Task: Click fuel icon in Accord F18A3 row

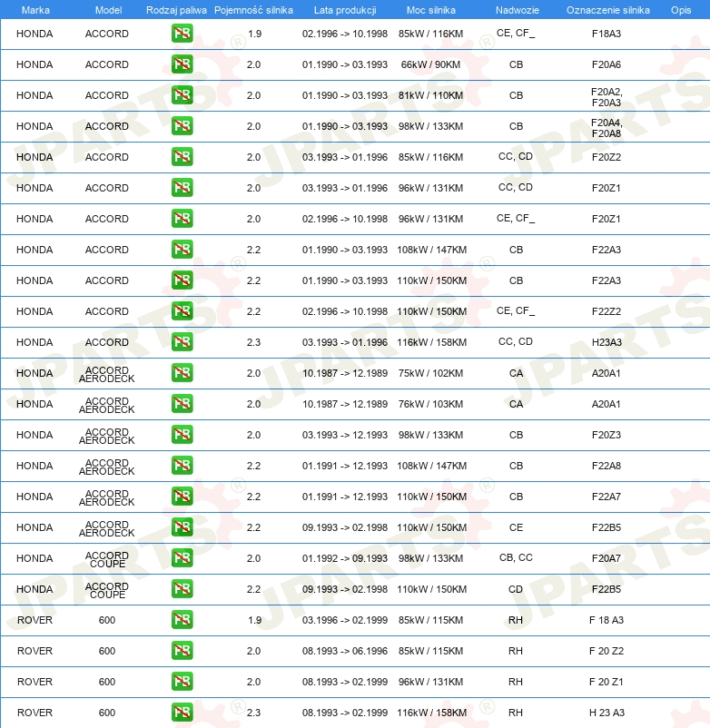Action: point(182,34)
